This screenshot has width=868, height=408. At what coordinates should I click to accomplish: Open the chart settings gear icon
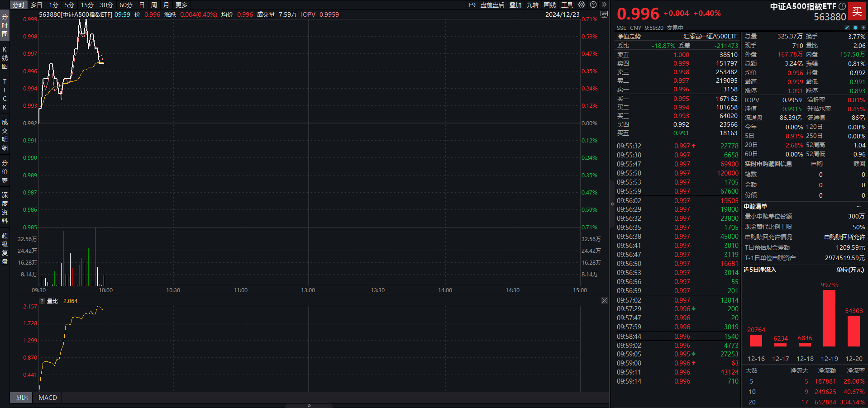(582, 5)
